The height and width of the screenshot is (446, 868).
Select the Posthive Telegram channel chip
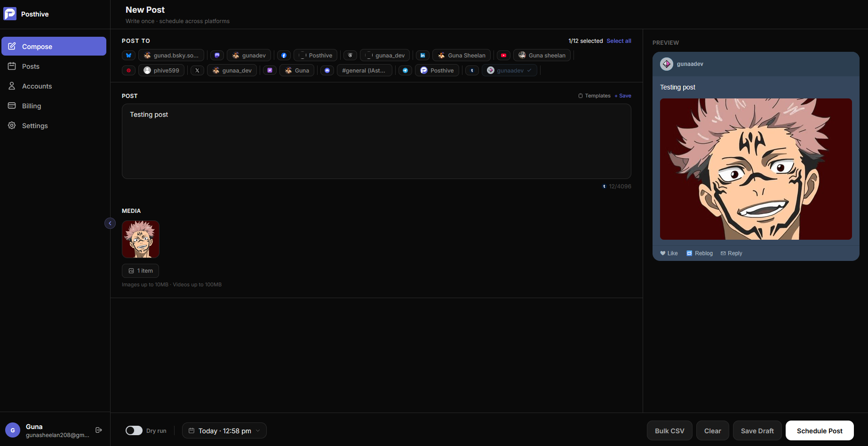[x=437, y=71]
